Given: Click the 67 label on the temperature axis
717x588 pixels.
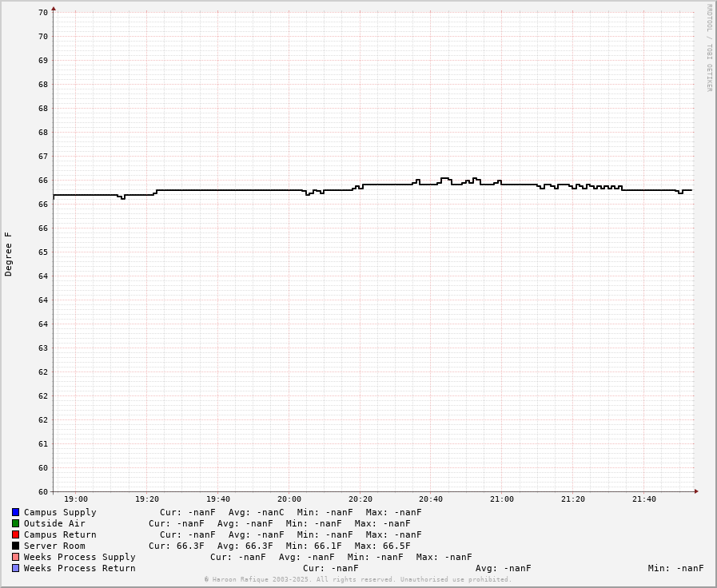Looking at the screenshot, I should (x=43, y=157).
